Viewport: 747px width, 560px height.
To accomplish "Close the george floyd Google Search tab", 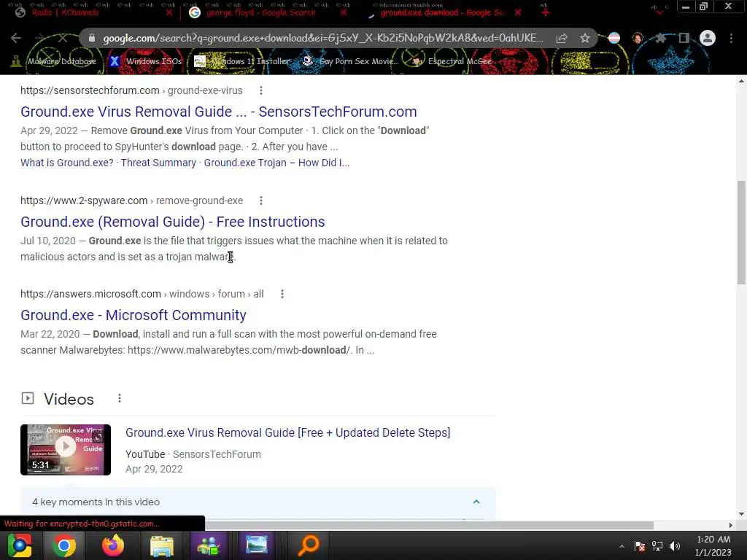I will [x=344, y=13].
